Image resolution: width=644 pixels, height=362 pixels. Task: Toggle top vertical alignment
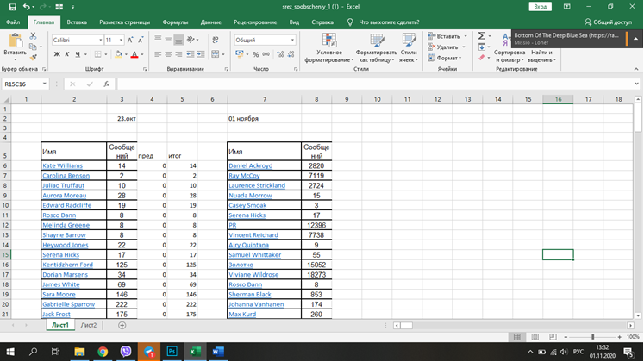(158, 40)
